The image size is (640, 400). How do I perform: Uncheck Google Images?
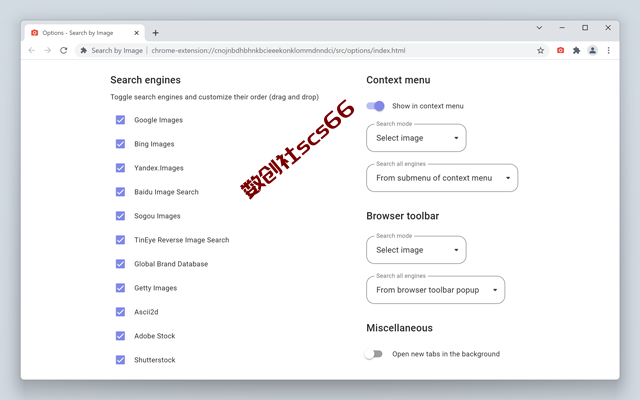coord(120,120)
